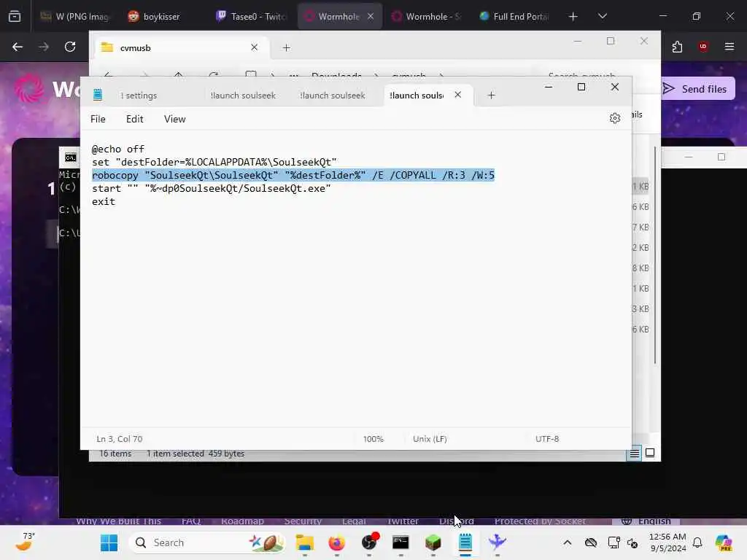Add a new File Explorer tab
The image size is (747, 560).
click(x=286, y=47)
